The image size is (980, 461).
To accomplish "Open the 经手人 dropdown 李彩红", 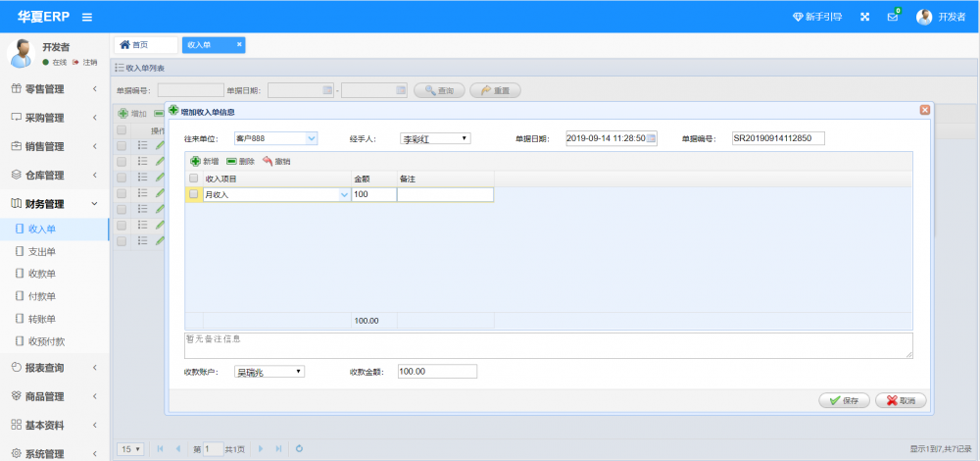I will pos(435,139).
